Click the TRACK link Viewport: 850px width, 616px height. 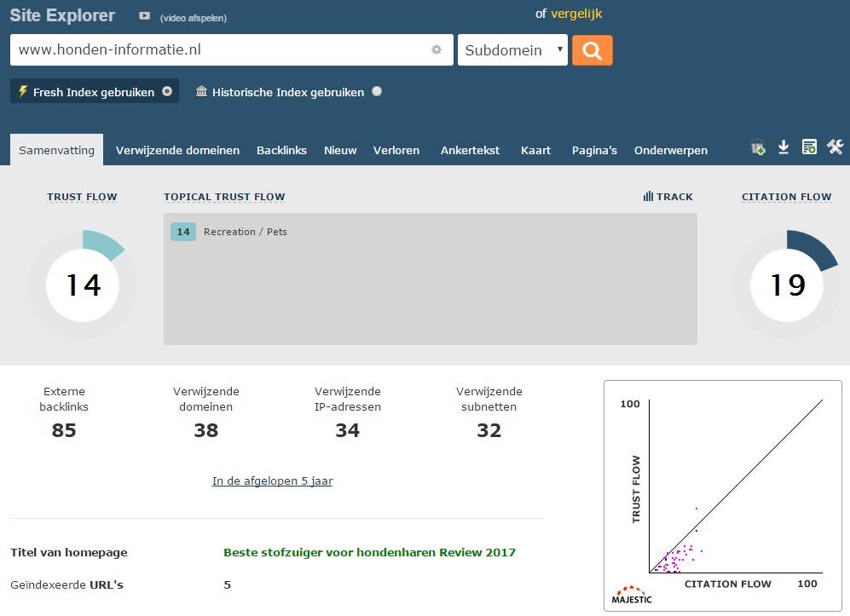pyautogui.click(x=674, y=197)
